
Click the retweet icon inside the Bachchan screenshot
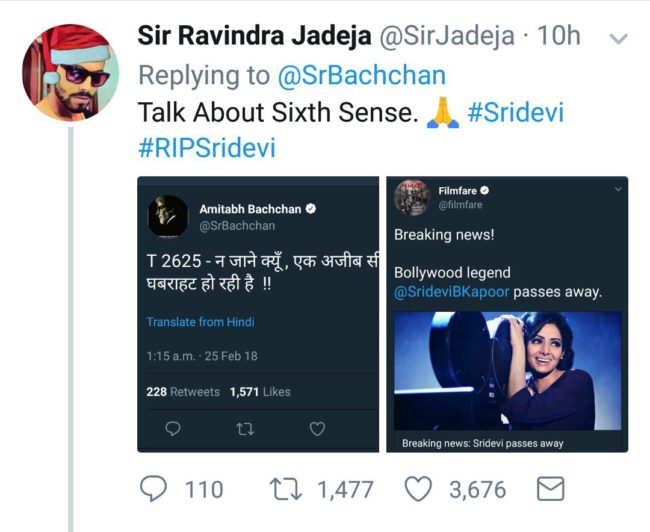[x=245, y=429]
